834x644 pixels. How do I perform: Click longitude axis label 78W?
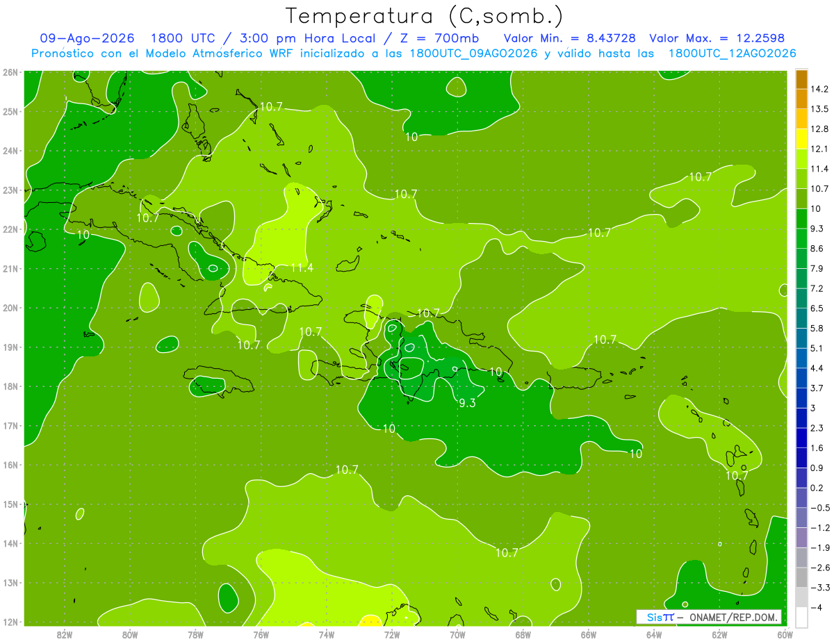pyautogui.click(x=195, y=634)
